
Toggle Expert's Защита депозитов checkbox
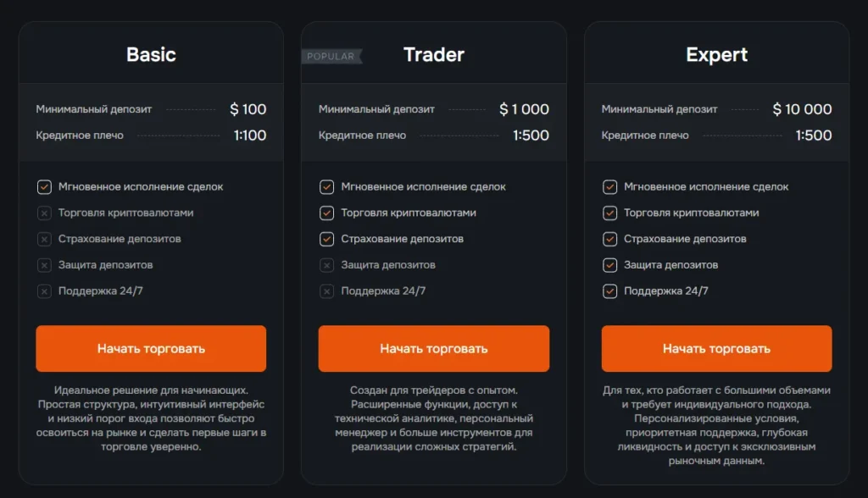coord(609,265)
